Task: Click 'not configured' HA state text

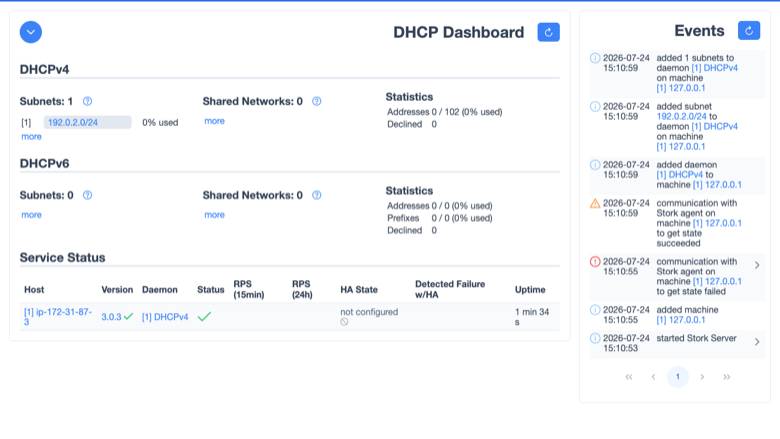Action: (369, 312)
